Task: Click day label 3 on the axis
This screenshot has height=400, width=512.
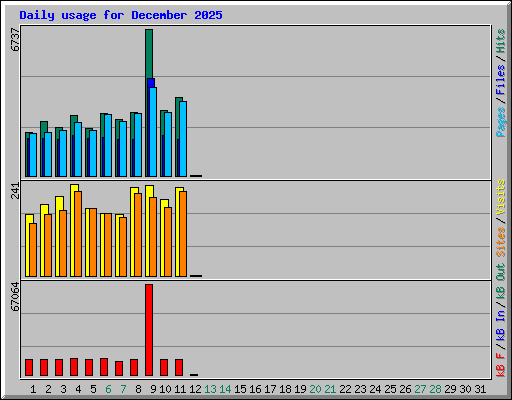Action: (63, 389)
